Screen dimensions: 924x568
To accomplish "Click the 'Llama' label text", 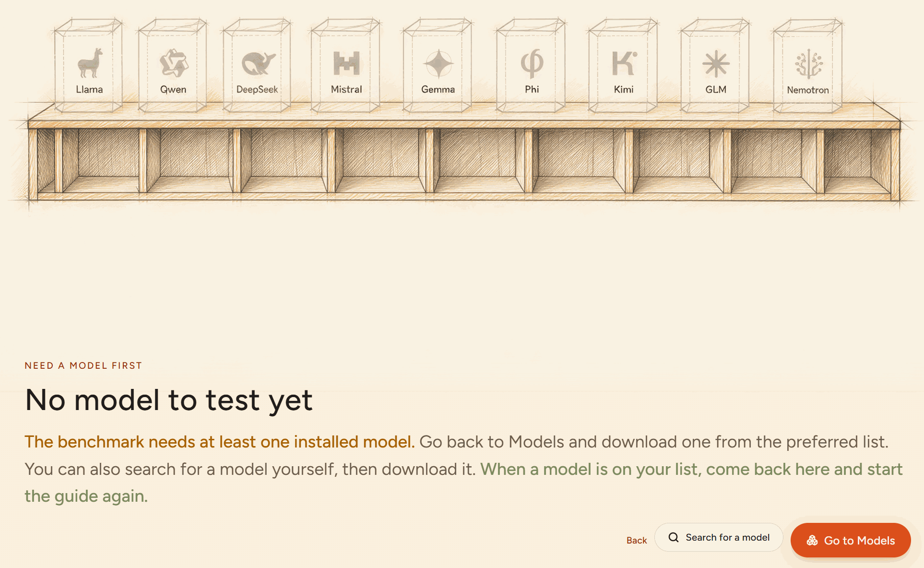I will click(x=89, y=89).
